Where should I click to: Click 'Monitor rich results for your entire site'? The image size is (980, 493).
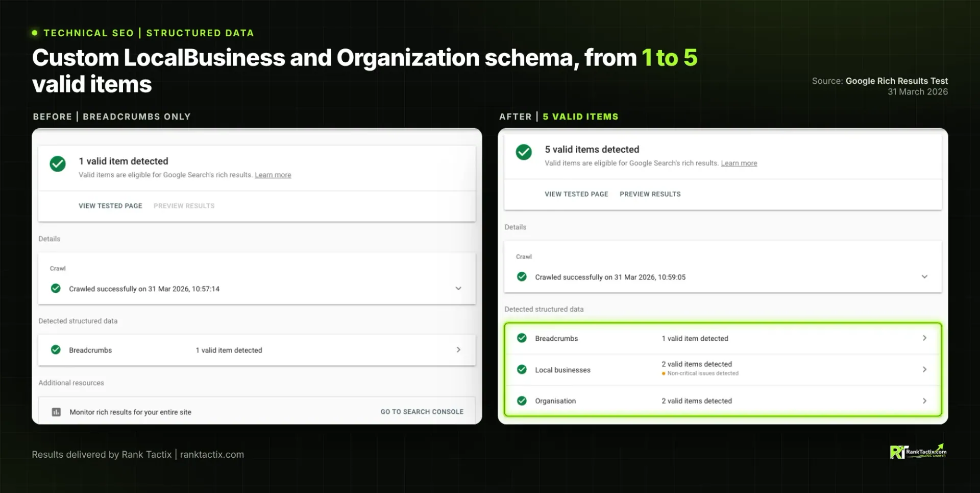click(131, 412)
